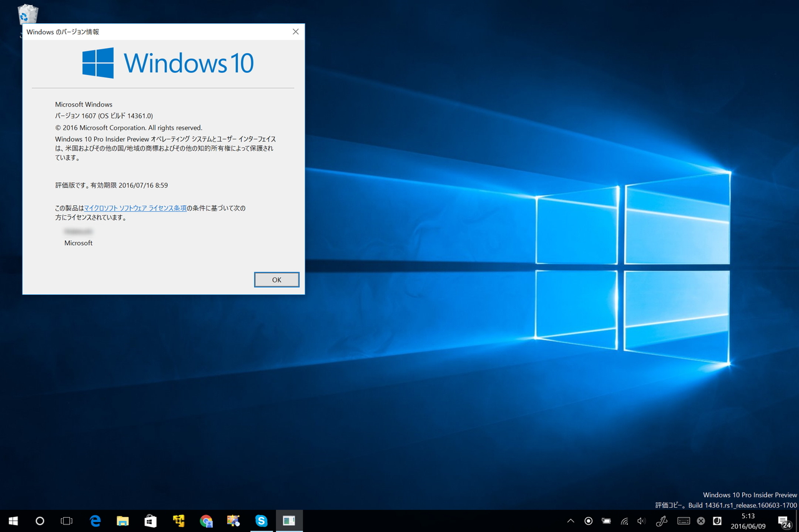Open the Microsoft Software License Terms link
This screenshot has width=799, height=532.
tap(135, 208)
